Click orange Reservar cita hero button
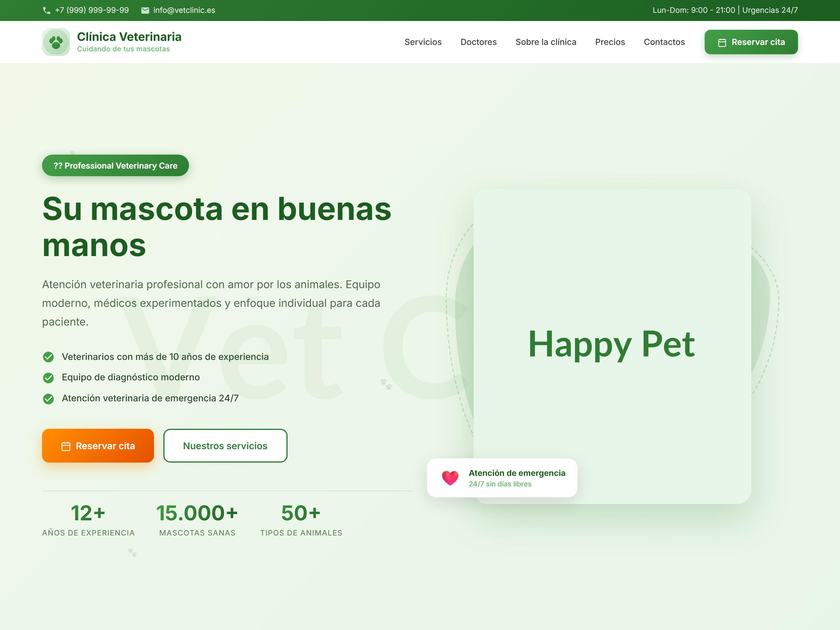 [98, 445]
